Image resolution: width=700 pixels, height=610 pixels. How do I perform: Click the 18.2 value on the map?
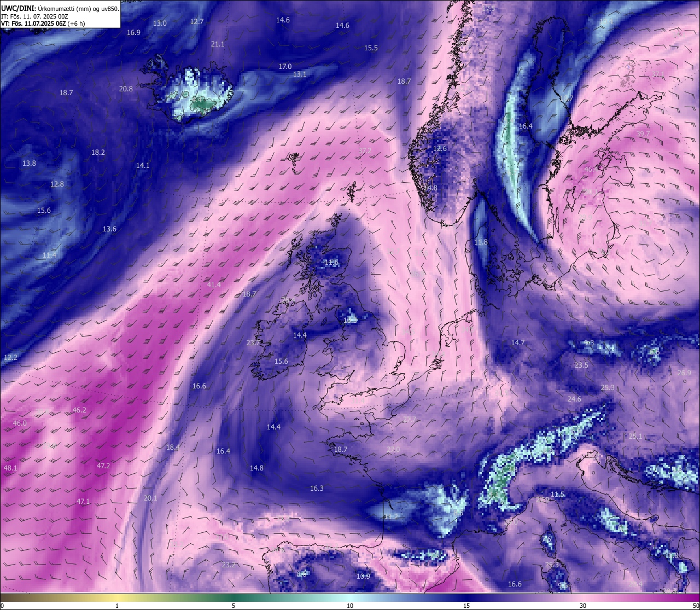point(98,153)
